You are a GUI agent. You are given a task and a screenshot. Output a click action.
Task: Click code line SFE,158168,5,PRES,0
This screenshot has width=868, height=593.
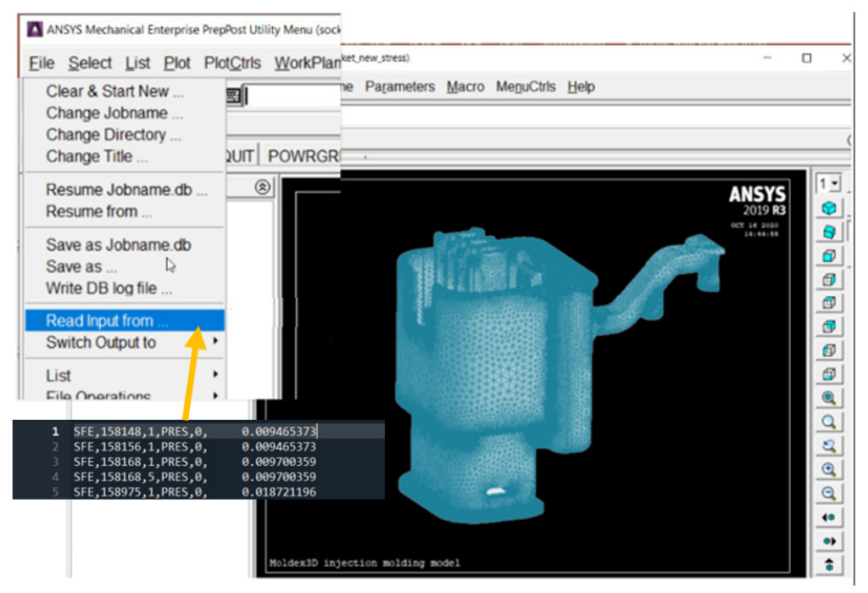click(196, 477)
